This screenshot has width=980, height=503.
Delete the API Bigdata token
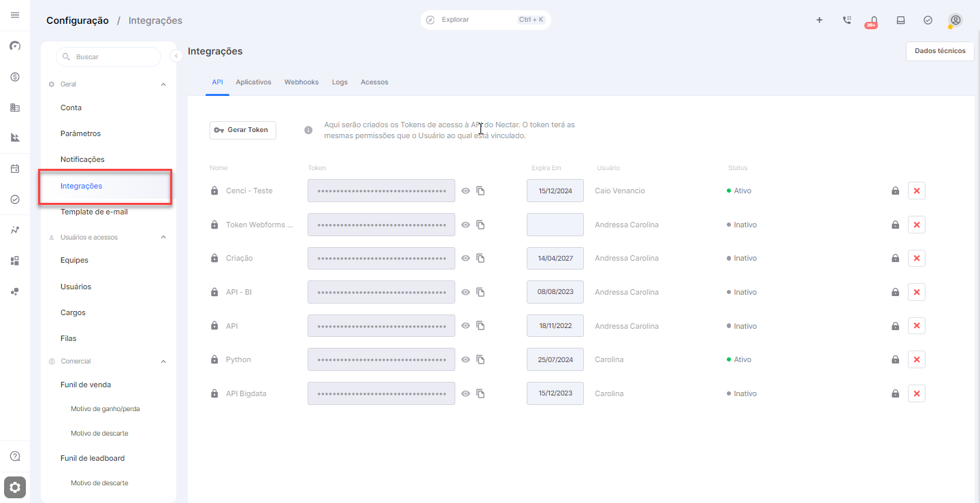[917, 393]
